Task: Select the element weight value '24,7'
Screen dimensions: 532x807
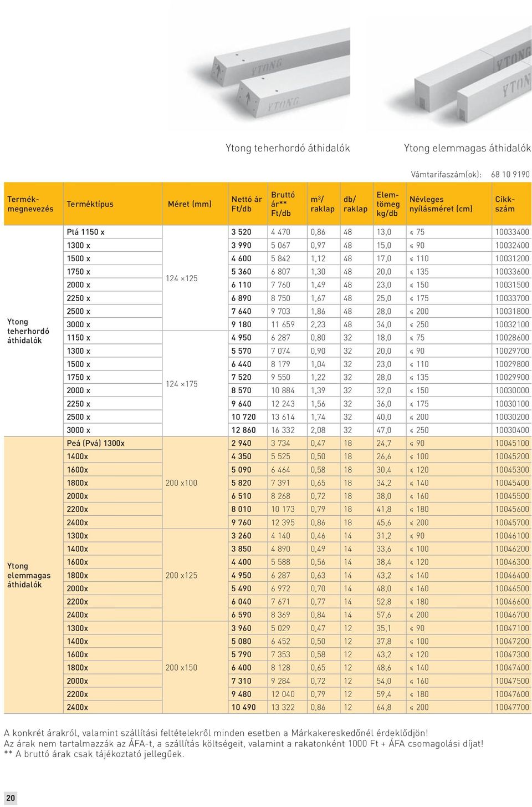Action: click(x=384, y=443)
